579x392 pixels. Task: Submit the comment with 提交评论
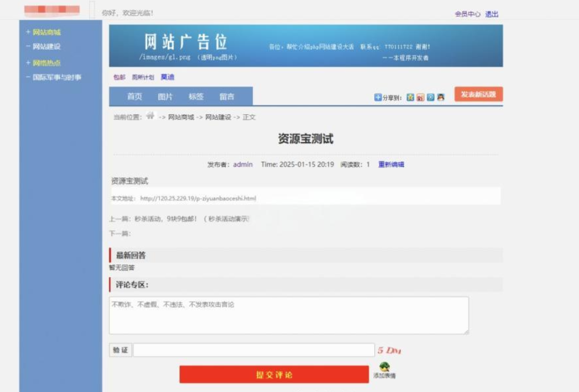tap(273, 374)
